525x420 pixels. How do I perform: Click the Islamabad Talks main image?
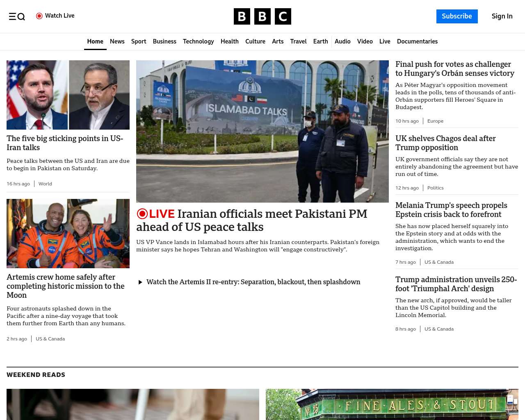[262, 131]
